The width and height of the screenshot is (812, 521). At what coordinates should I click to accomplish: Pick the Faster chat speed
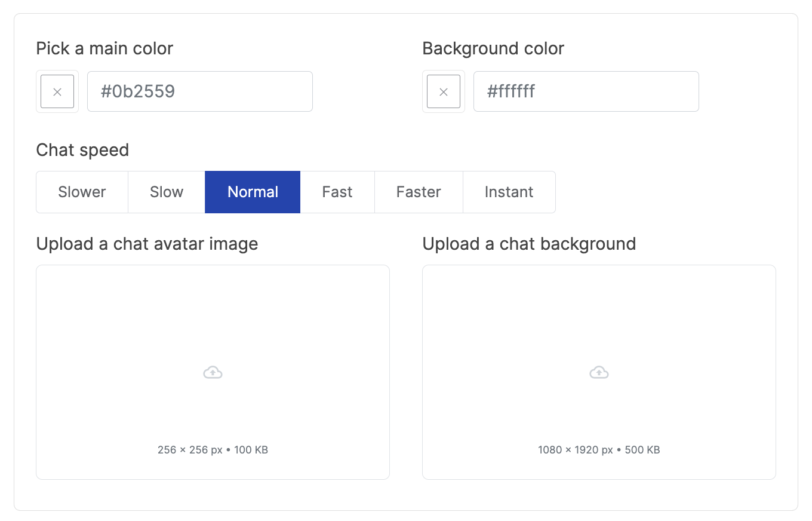pyautogui.click(x=419, y=192)
